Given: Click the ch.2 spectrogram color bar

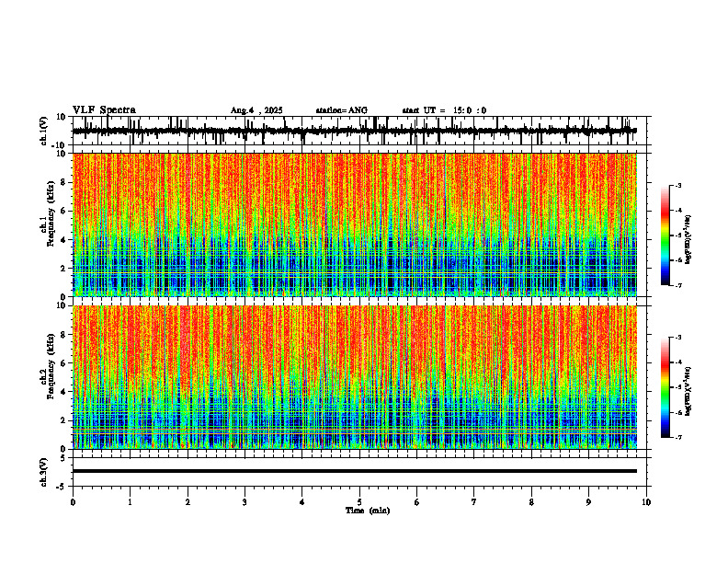Looking at the screenshot, I should (x=665, y=387).
